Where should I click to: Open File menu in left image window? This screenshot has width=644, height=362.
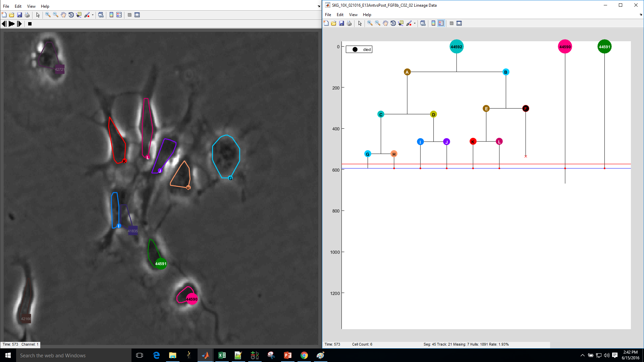pos(6,6)
